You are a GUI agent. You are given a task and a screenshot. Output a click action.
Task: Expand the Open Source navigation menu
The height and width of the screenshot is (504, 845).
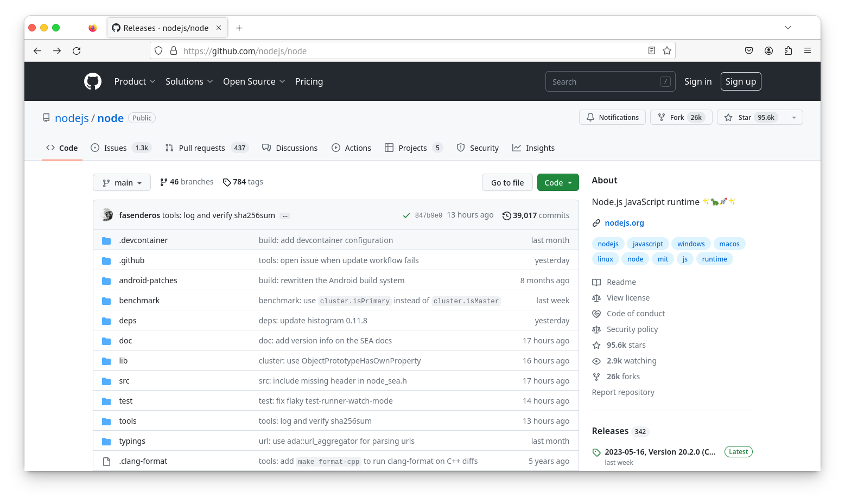click(x=254, y=81)
